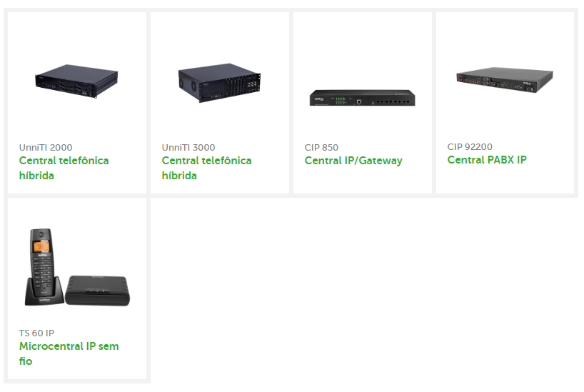The width and height of the screenshot is (584, 392).
Task: Click the UnniTI 2000 model name
Action: pyautogui.click(x=46, y=148)
